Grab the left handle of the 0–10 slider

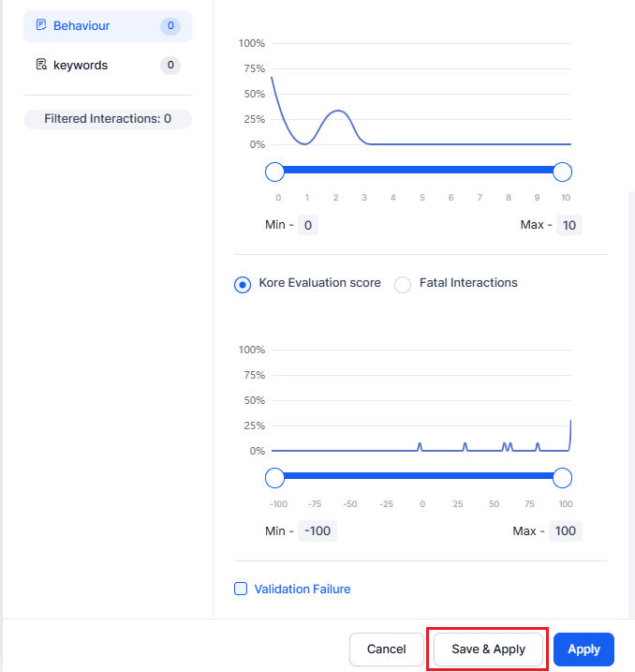274,172
